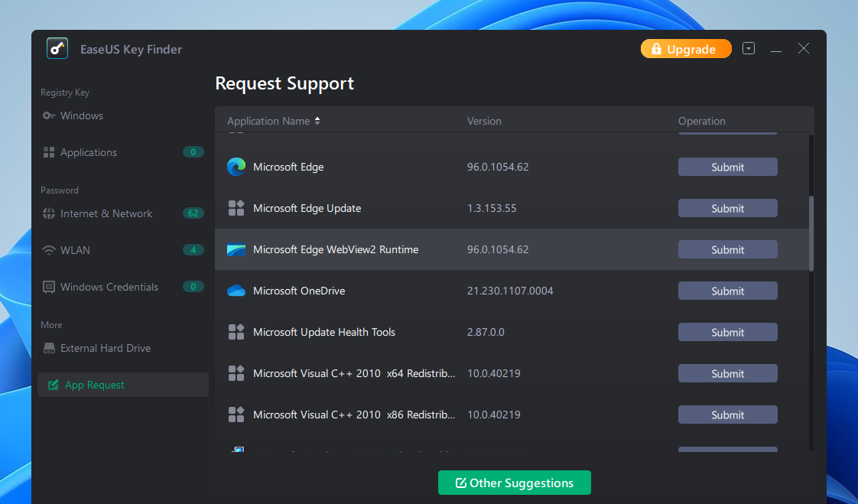
Task: Click the application list vertical scrollbar
Action: [811, 233]
